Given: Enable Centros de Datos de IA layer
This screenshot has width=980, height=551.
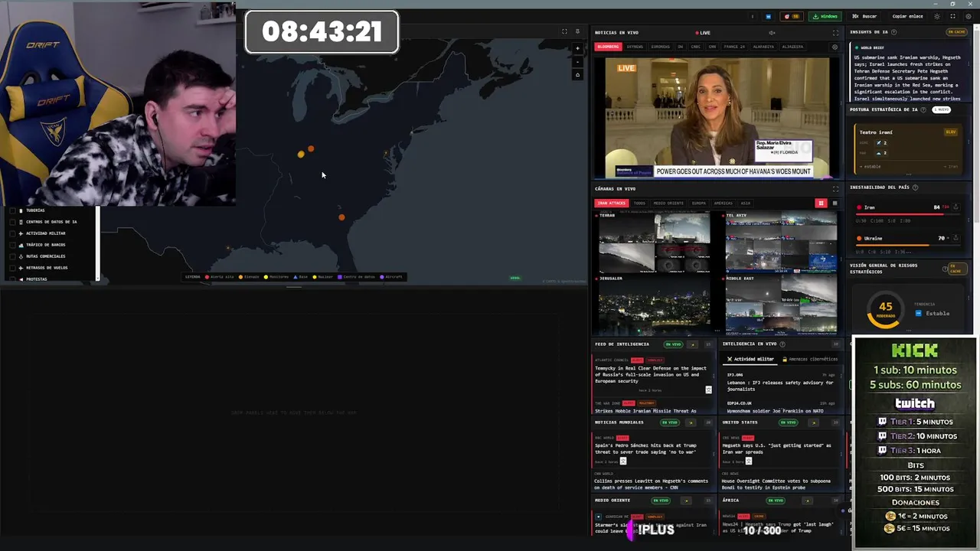Looking at the screenshot, I should (x=12, y=222).
